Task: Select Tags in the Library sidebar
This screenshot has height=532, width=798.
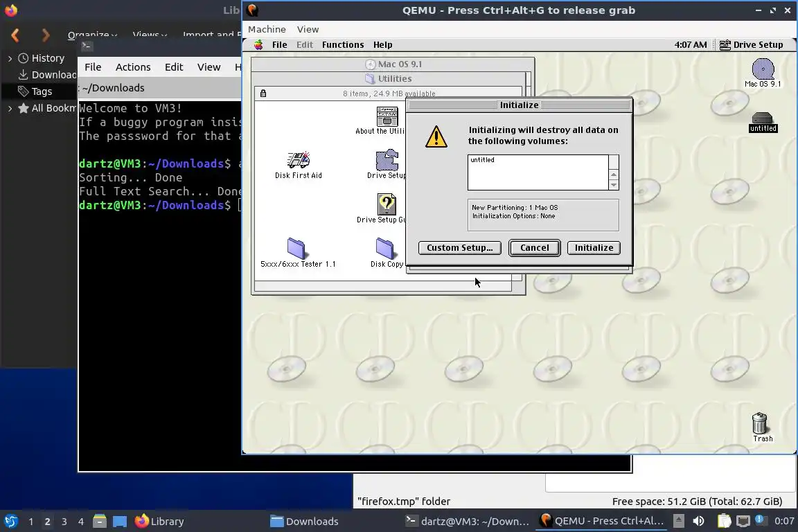Action: [42, 91]
